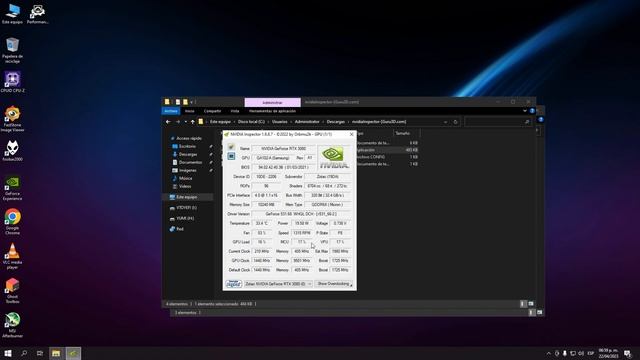The image size is (640, 360).
Task: Click the Explorer search box
Action: (498, 122)
